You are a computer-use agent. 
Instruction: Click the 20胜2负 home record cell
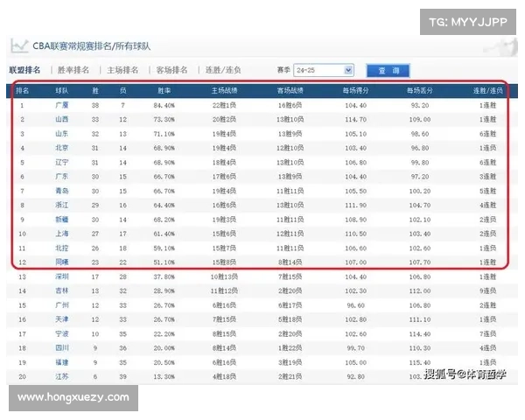224,119
